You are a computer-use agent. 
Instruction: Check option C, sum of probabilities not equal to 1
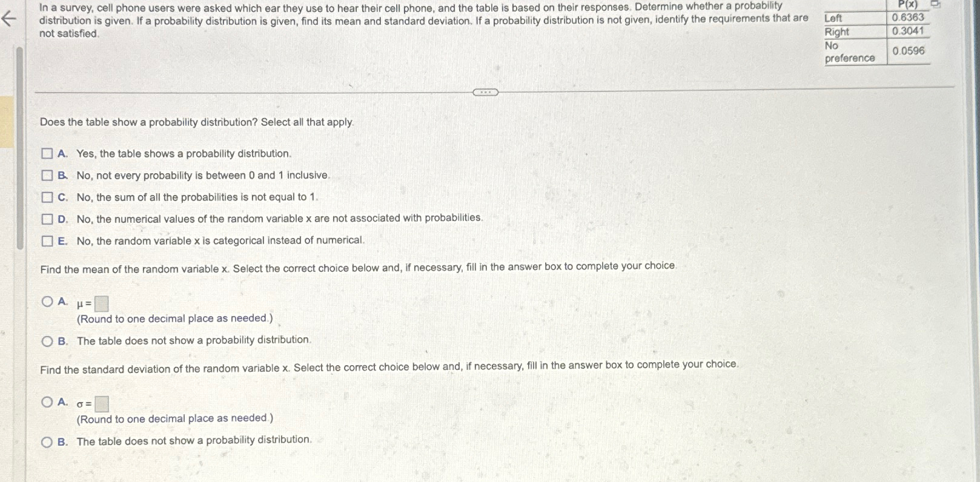48,196
